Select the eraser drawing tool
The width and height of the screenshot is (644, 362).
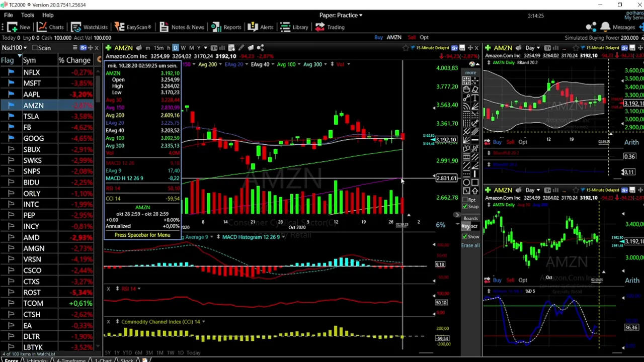[475, 89]
